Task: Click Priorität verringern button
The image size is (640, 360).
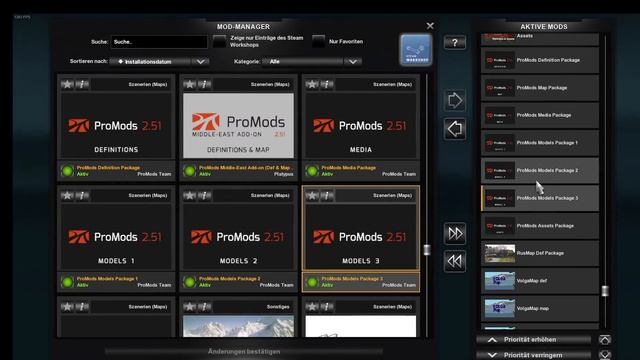Action: pyautogui.click(x=533, y=355)
